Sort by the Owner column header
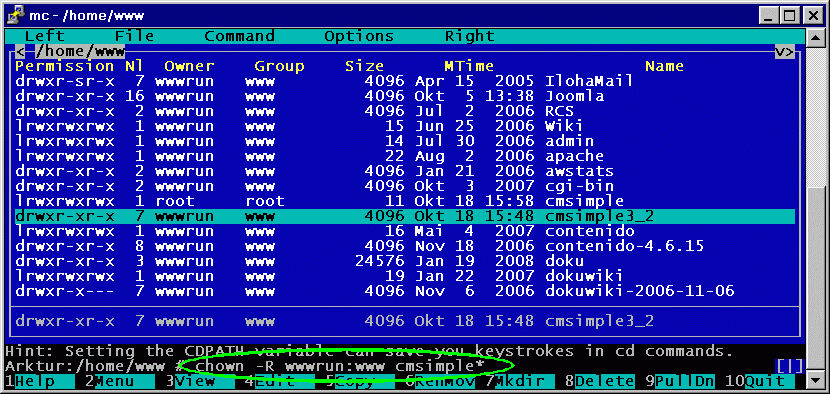 pos(190,66)
